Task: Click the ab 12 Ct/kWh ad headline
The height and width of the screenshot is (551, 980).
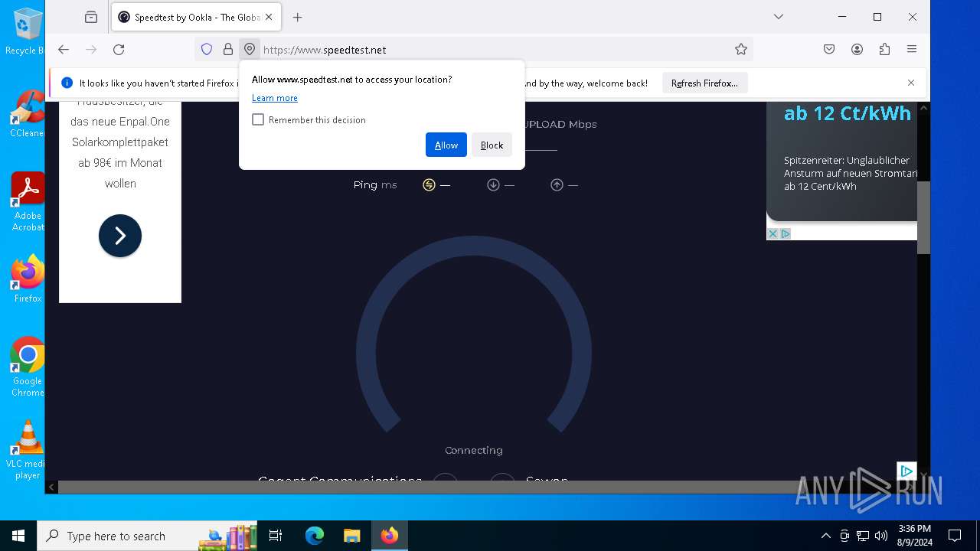Action: 848,113
